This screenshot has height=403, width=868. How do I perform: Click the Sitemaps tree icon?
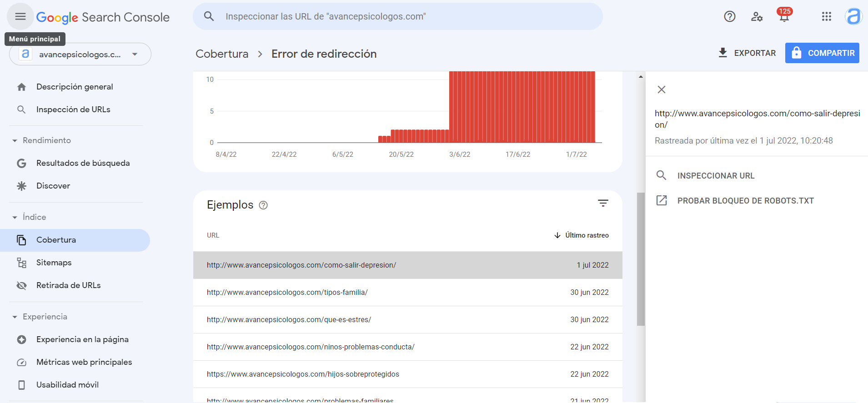[21, 263]
